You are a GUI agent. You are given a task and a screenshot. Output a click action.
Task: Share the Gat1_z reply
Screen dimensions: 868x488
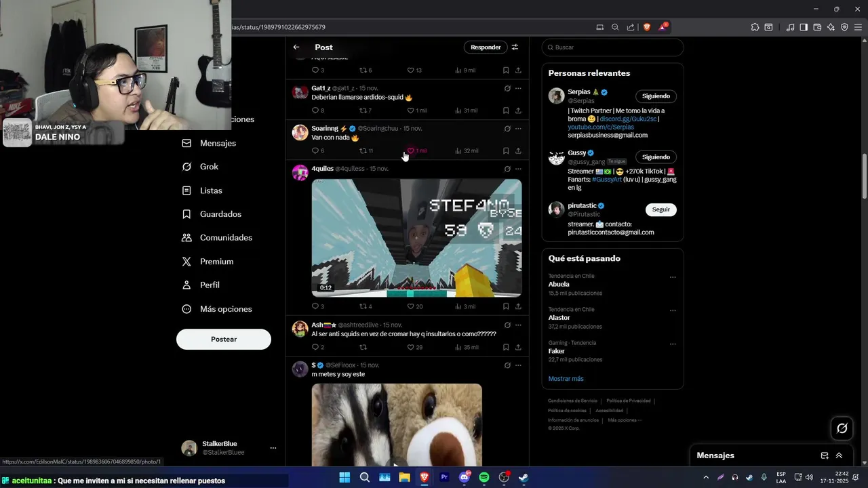point(518,110)
